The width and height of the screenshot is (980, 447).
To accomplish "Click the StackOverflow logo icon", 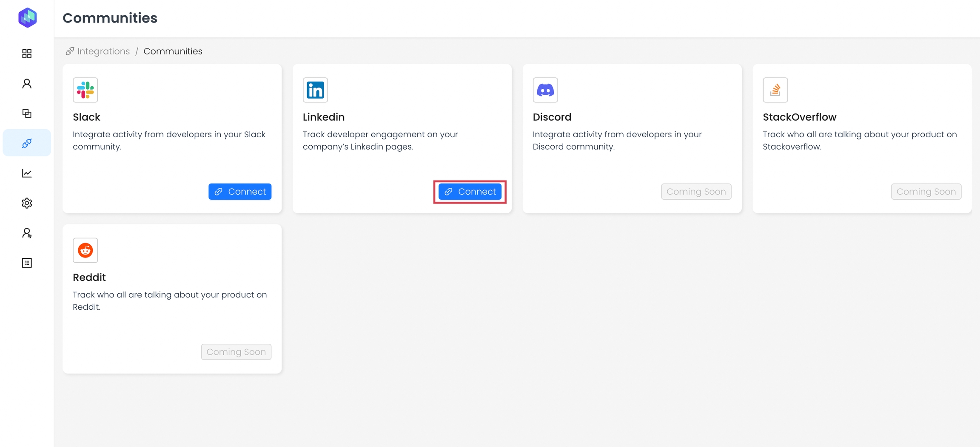I will coord(775,90).
